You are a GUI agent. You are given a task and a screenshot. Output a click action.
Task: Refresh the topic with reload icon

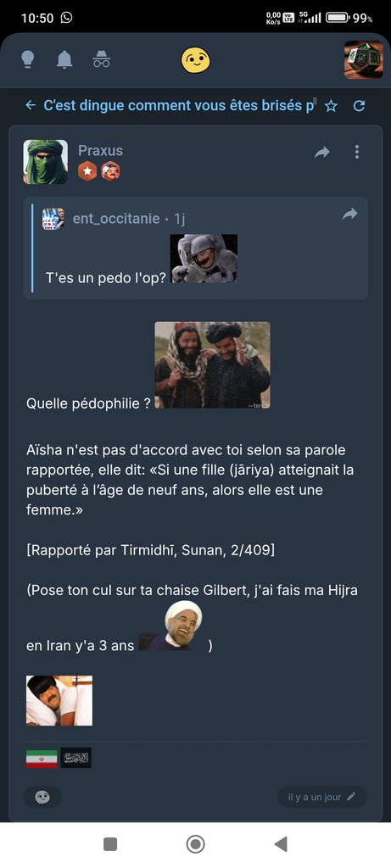359,106
